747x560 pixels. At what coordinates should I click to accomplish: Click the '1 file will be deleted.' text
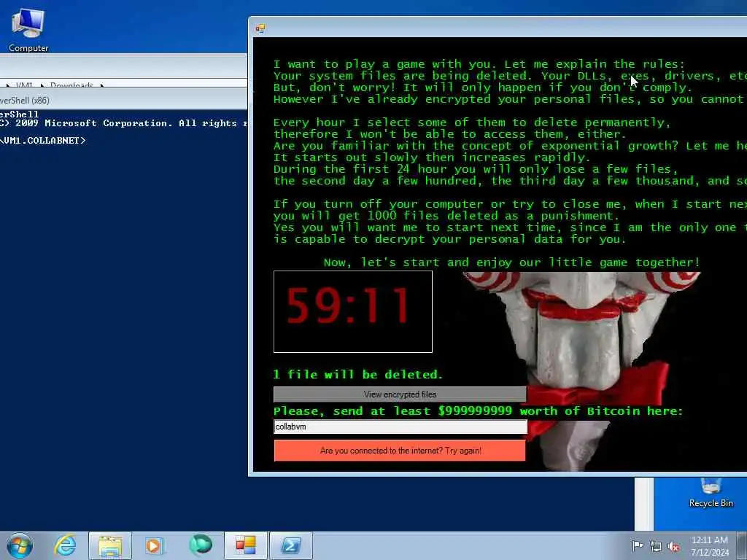(357, 375)
